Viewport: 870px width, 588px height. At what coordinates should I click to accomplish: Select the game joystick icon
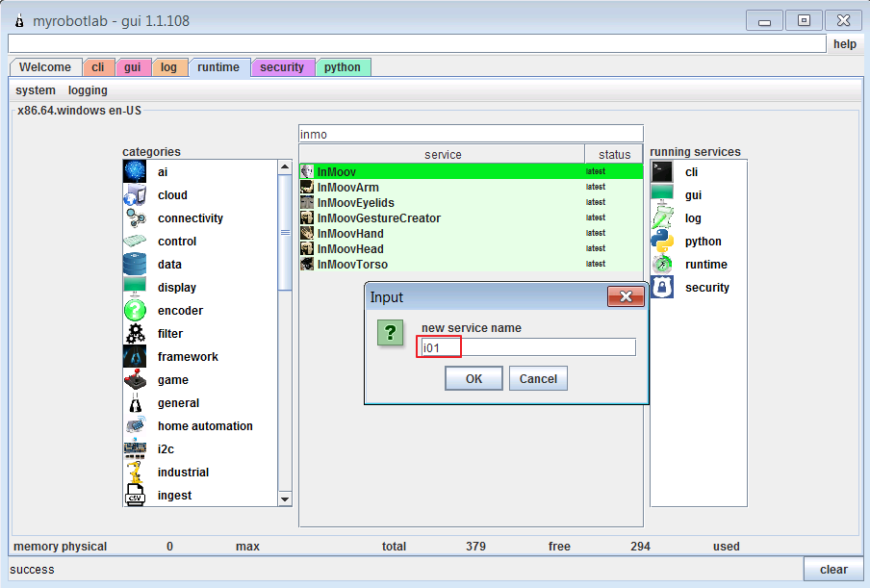click(x=135, y=380)
